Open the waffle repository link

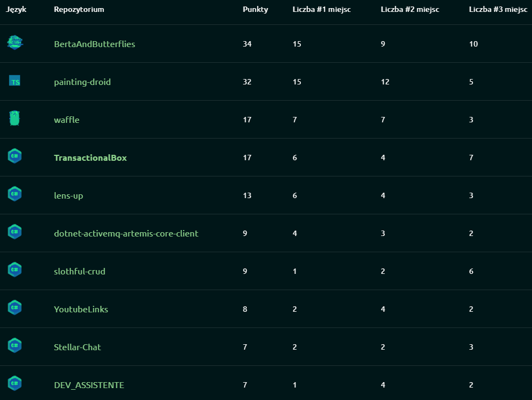[67, 120]
